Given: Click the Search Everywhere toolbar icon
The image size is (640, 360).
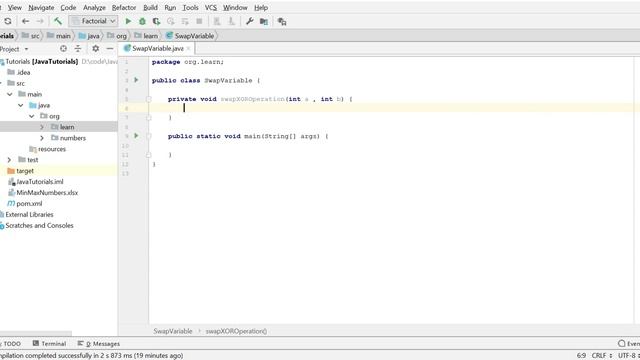Looking at the screenshot, I should [282, 21].
